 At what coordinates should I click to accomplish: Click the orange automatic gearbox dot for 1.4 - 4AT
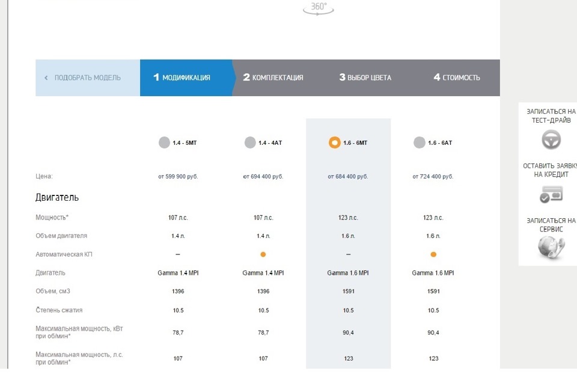click(263, 254)
